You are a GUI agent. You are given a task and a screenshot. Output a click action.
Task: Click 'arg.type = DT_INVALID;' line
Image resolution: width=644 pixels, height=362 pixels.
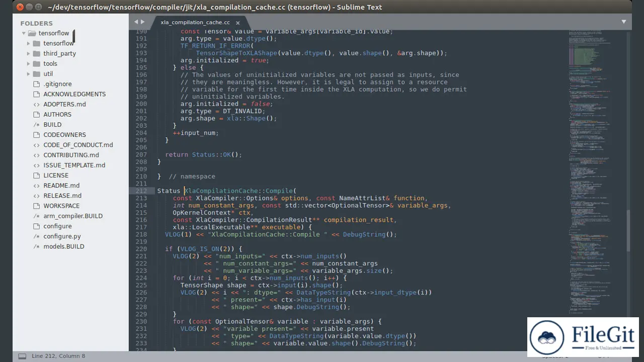click(223, 111)
